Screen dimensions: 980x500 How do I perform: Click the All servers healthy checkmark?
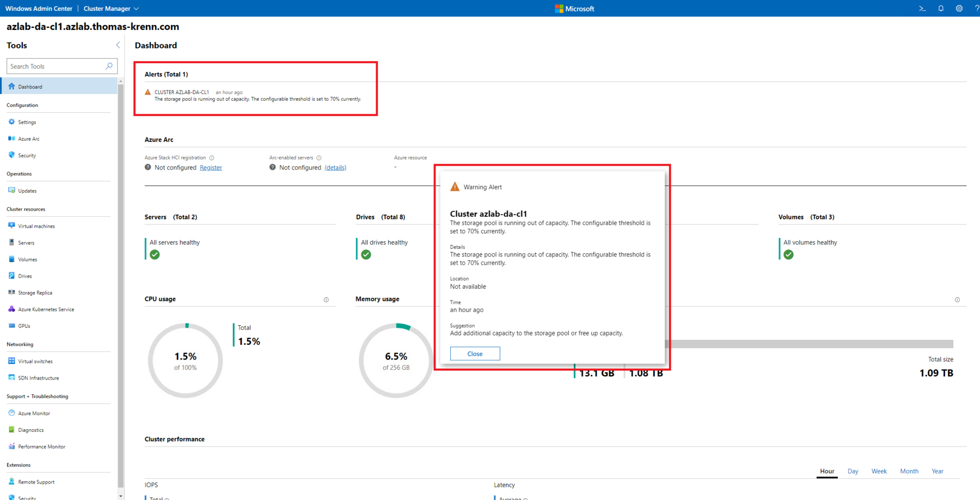tap(155, 254)
